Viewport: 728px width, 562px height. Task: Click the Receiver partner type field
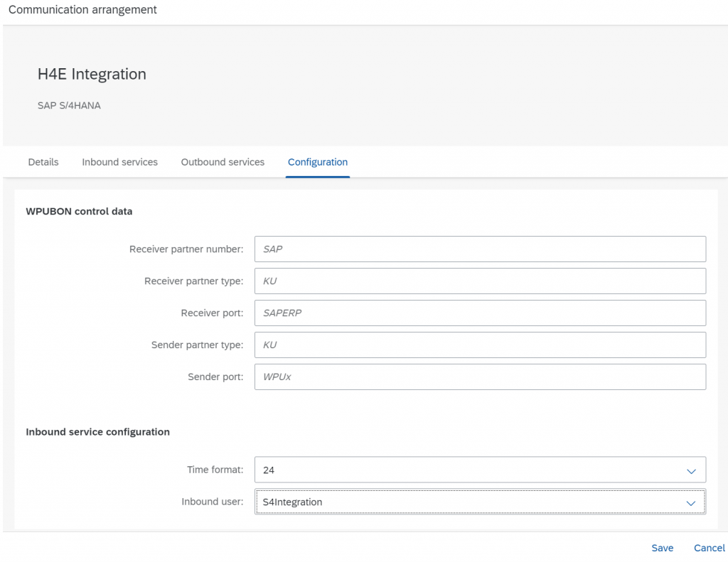480,281
